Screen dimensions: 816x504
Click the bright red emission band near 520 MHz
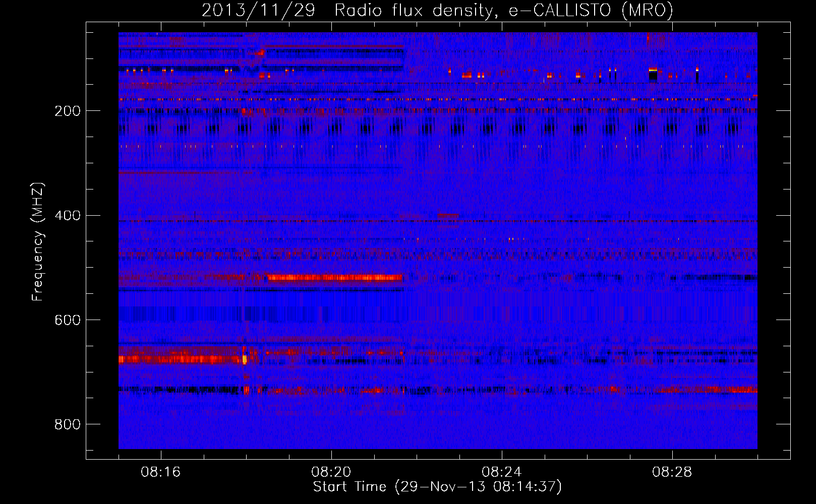335,277
